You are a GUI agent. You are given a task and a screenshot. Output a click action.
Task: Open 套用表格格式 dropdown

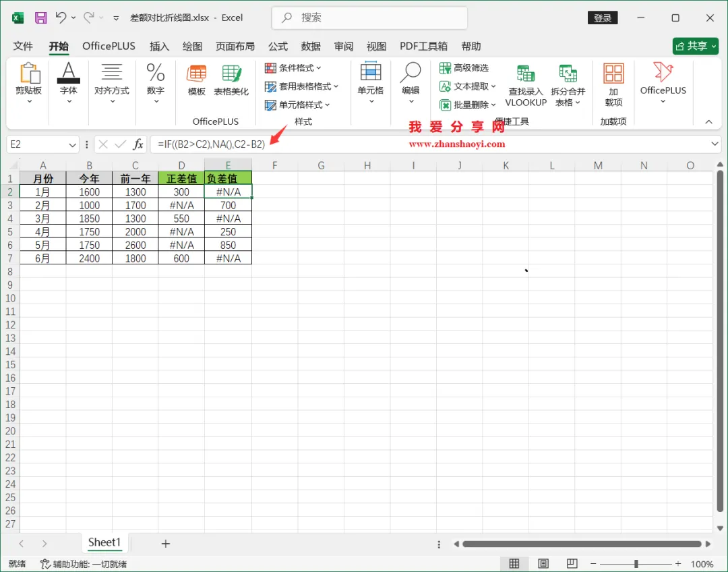tap(301, 86)
